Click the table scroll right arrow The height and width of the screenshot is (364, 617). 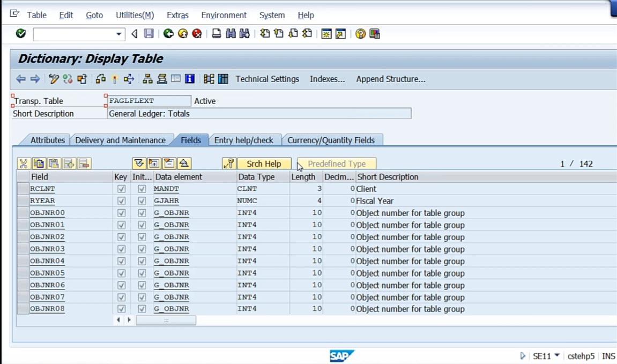(129, 320)
